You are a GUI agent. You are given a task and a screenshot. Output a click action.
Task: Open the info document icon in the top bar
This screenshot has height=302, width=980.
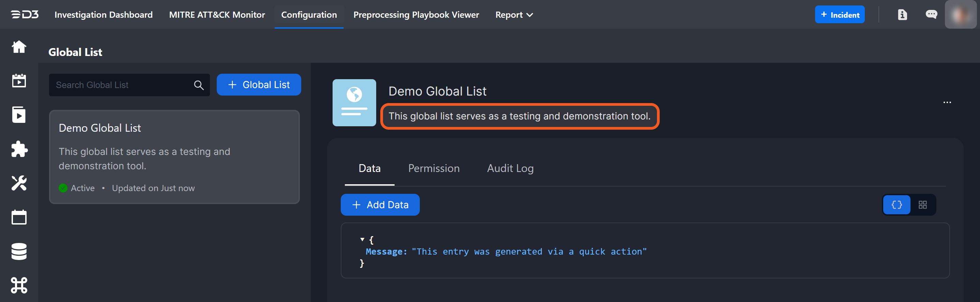tap(902, 15)
